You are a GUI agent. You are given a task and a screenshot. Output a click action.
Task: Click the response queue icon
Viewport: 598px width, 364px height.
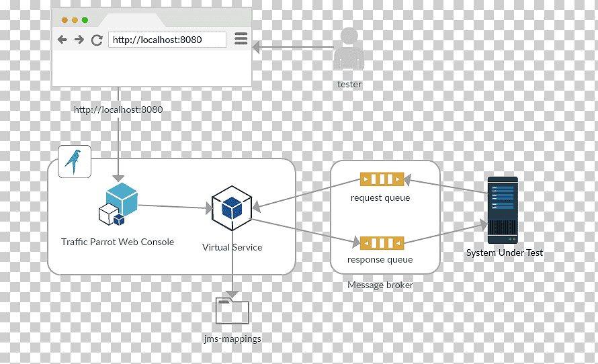[x=382, y=243]
